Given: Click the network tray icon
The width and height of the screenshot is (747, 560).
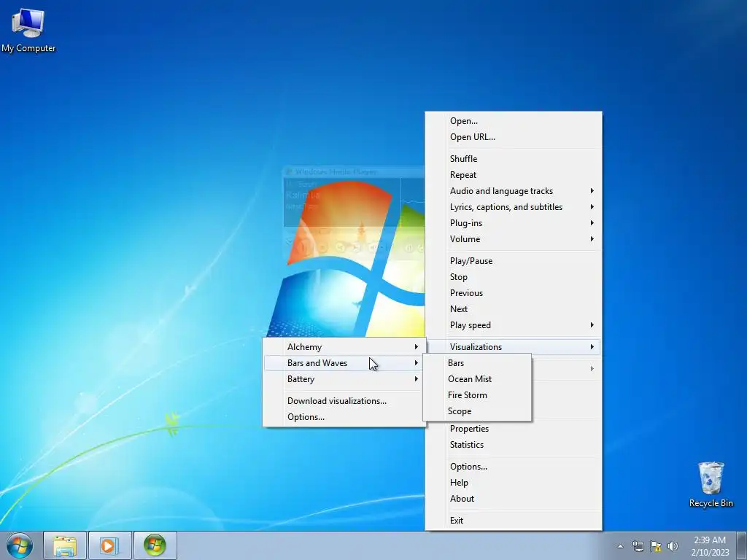Looking at the screenshot, I should pyautogui.click(x=638, y=546).
